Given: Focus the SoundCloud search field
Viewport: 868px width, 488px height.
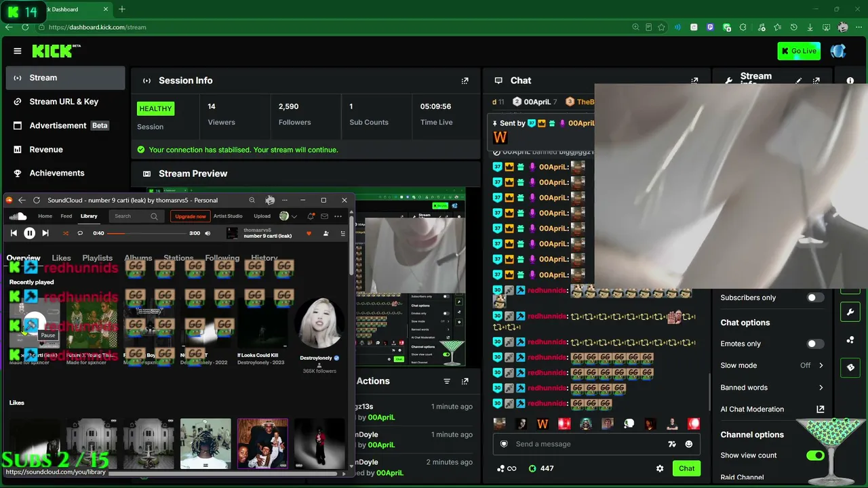Looking at the screenshot, I should [x=136, y=216].
